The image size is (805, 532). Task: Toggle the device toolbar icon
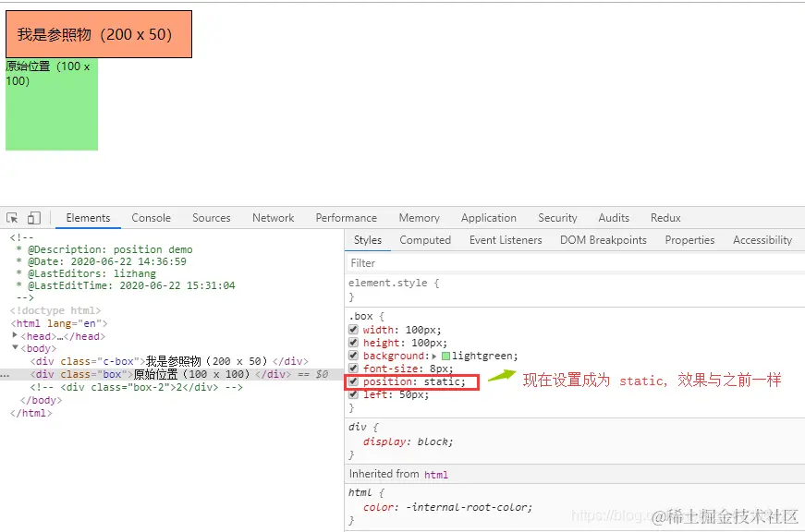(x=34, y=218)
